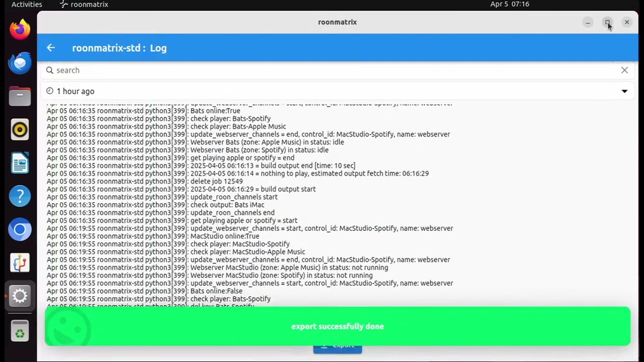Dismiss the "export successfully done" notification
This screenshot has width=644, height=362.
[337, 326]
